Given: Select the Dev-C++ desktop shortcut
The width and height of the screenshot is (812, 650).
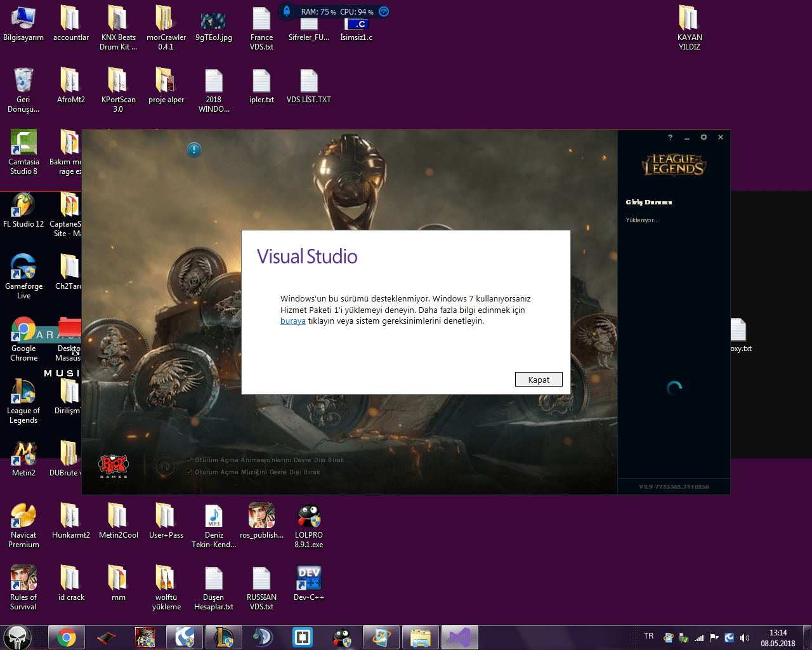Looking at the screenshot, I should [309, 583].
